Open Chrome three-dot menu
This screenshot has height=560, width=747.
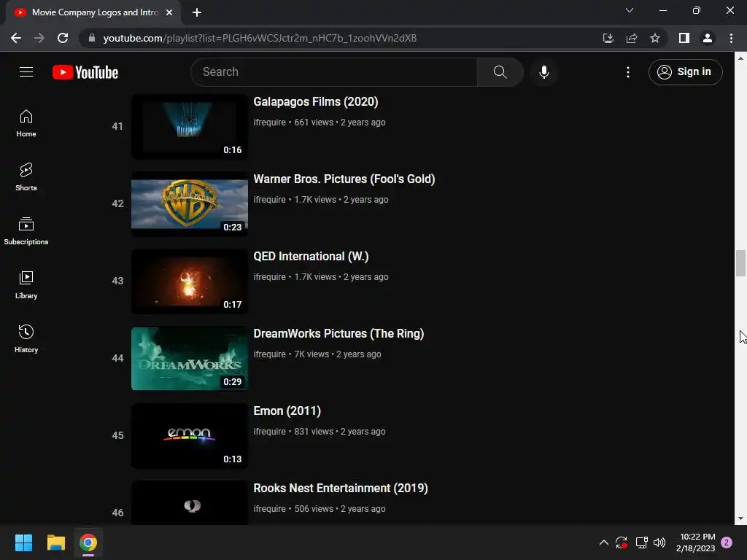(x=731, y=38)
